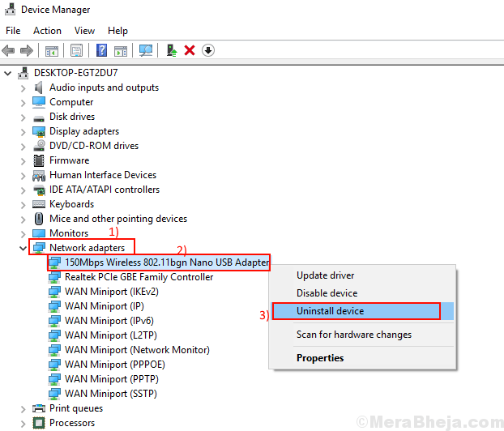
Task: Select WAN Miniport (IPv6)
Action: coord(109,321)
